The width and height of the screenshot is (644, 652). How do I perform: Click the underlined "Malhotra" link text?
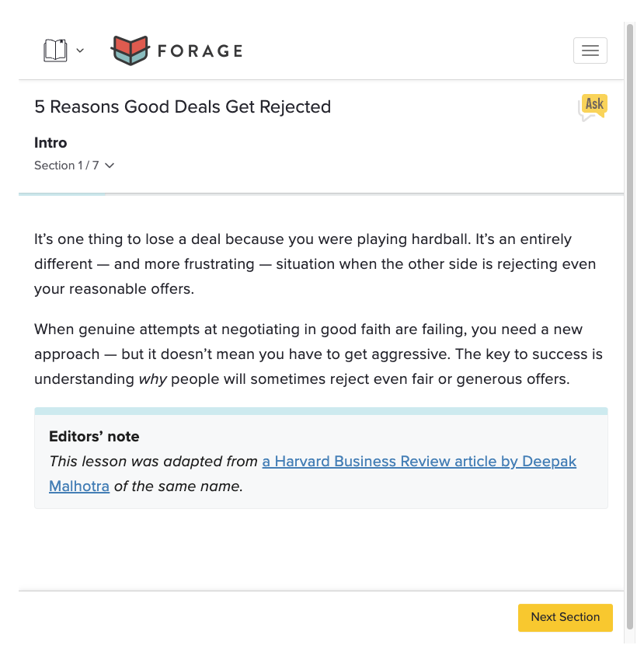[79, 487]
